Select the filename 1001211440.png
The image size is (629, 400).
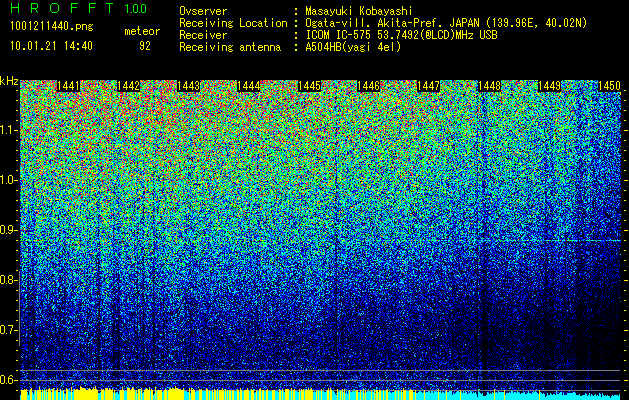point(52,27)
